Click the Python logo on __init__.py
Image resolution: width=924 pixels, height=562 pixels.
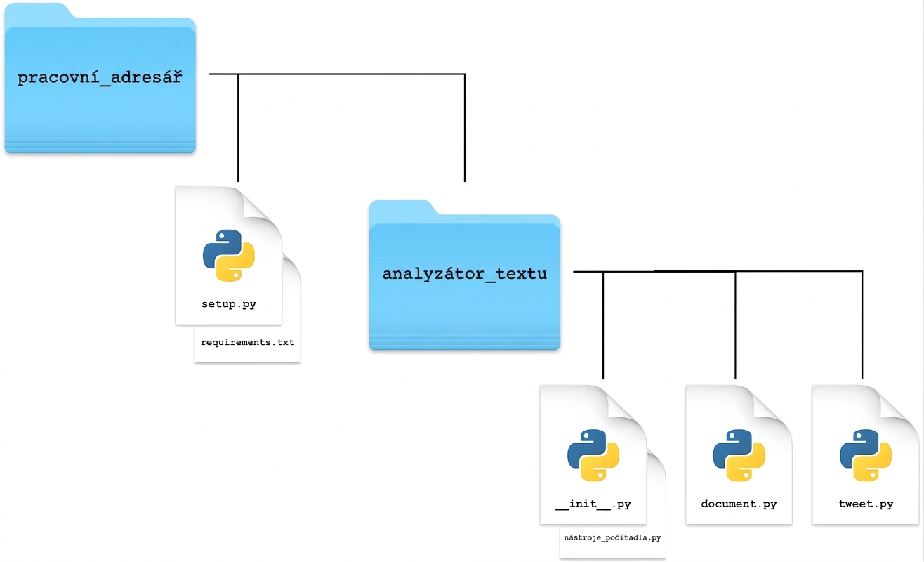click(x=593, y=455)
